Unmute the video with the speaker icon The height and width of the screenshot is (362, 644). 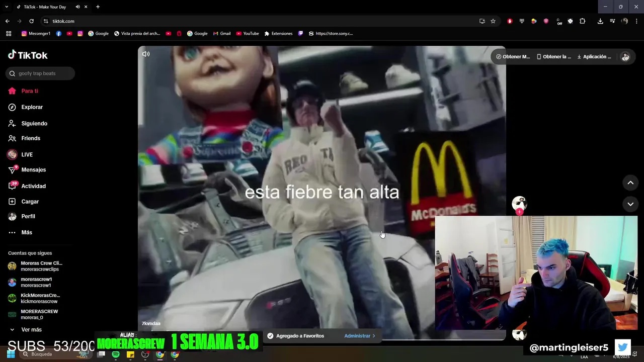[x=146, y=54]
